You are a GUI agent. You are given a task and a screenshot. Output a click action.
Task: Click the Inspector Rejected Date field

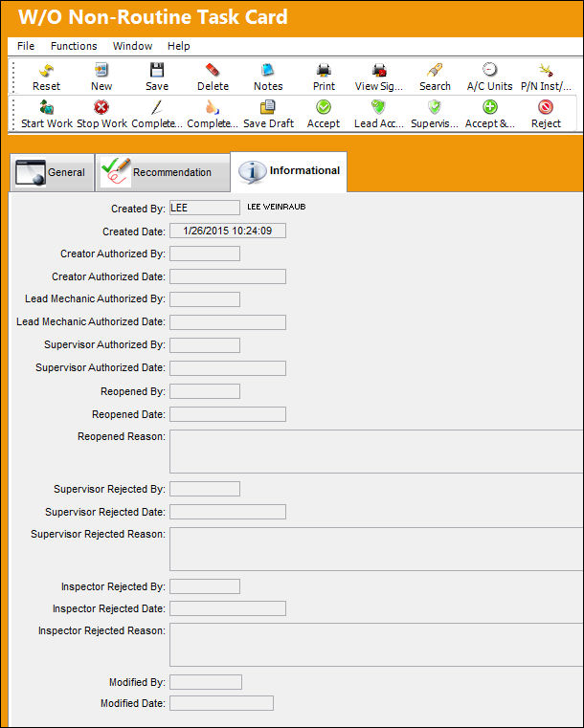[228, 608]
